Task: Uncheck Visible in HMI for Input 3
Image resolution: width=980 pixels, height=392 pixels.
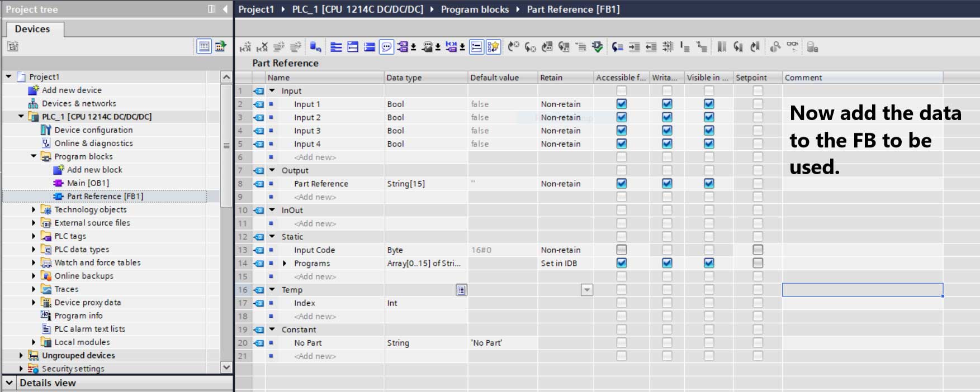Action: (709, 131)
